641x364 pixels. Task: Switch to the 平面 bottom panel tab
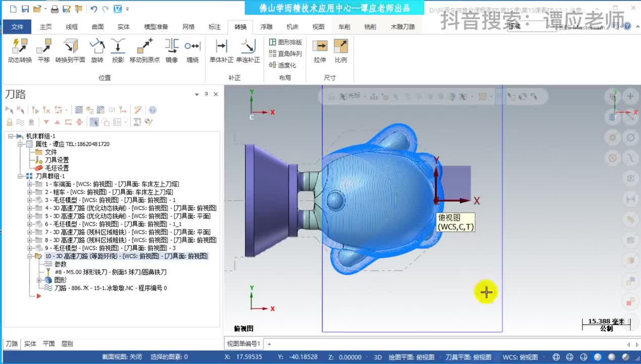tap(49, 344)
